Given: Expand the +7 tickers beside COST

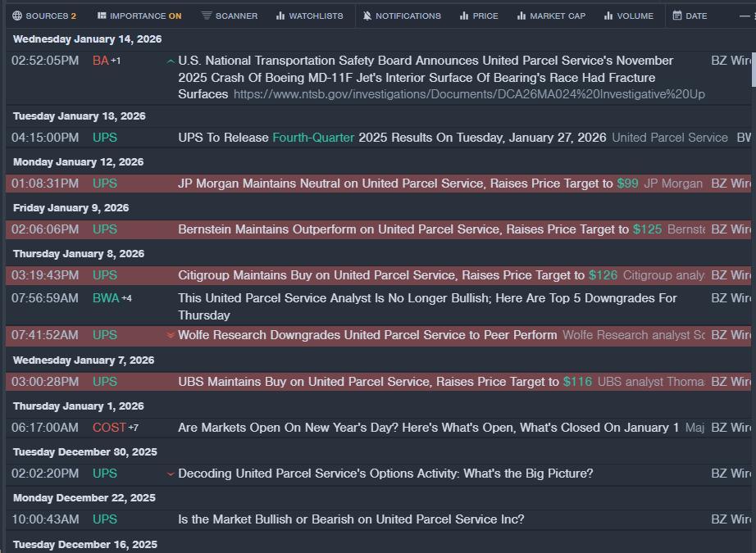Looking at the screenshot, I should coord(133,428).
